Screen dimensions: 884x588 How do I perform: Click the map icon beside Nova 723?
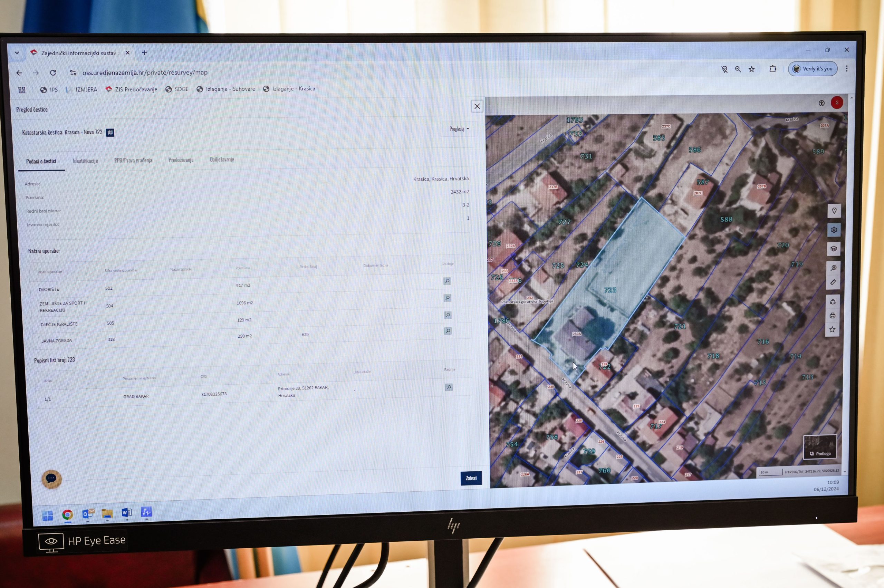tap(110, 132)
